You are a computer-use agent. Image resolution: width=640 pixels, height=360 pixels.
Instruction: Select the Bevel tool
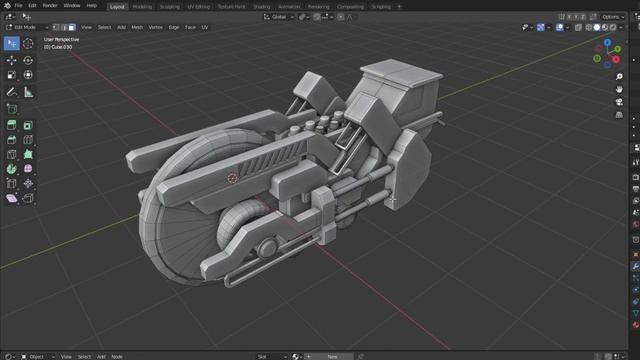[12, 140]
